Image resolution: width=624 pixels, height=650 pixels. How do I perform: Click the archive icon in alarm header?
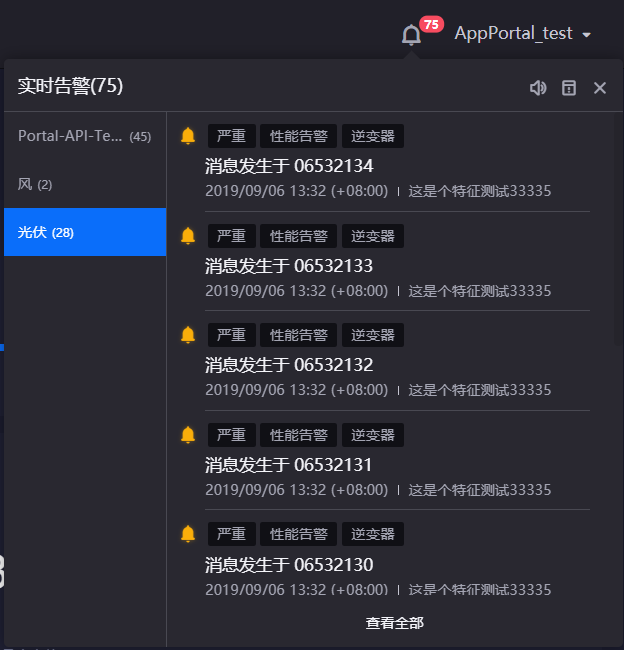click(x=569, y=88)
